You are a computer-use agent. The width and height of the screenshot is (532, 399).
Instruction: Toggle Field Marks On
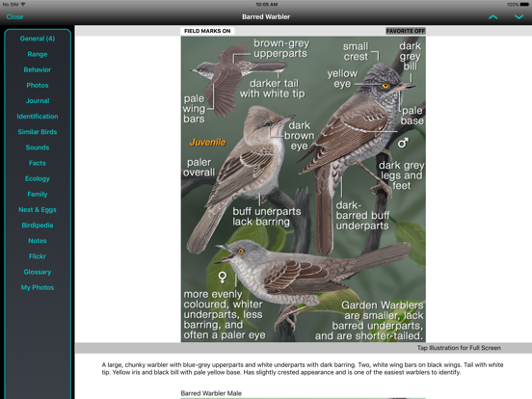(x=207, y=31)
